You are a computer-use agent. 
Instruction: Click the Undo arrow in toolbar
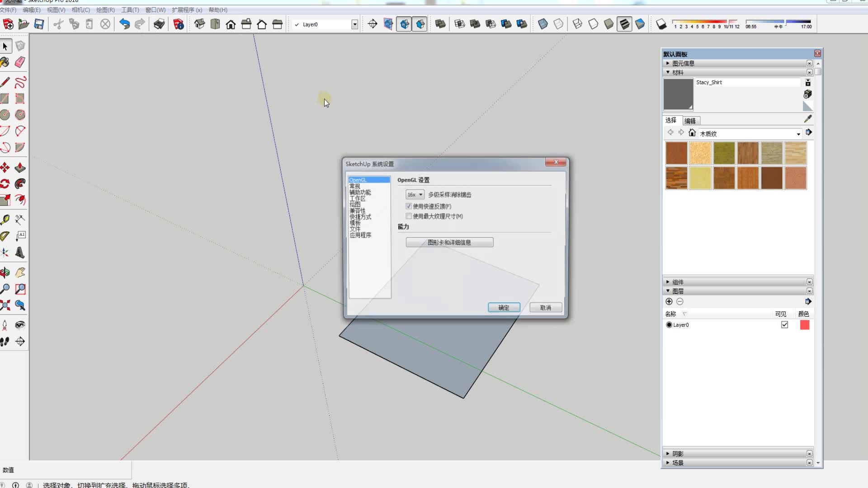point(124,24)
